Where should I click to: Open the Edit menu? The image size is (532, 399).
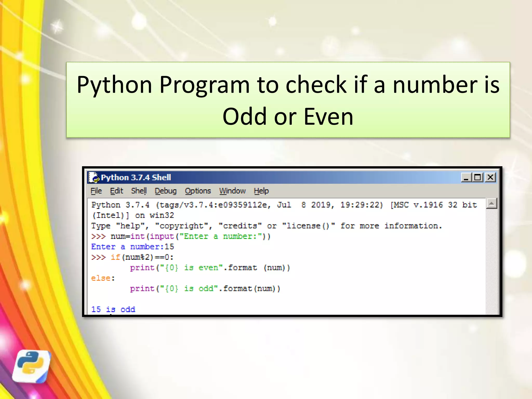(116, 191)
